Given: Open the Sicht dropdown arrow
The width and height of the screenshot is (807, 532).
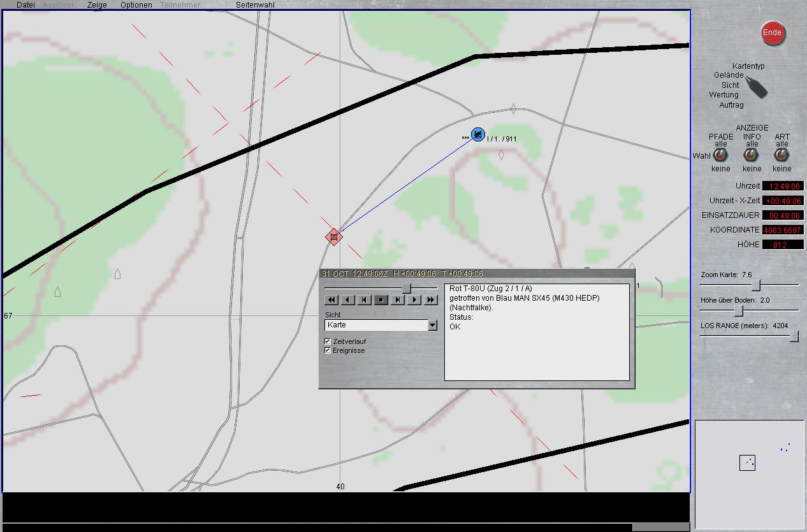Looking at the screenshot, I should pos(432,325).
